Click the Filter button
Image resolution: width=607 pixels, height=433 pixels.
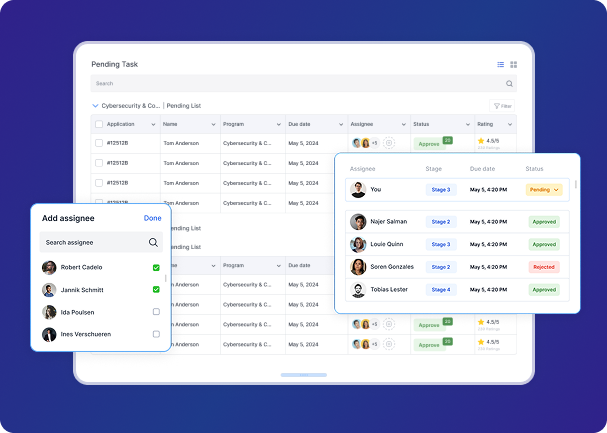point(502,105)
